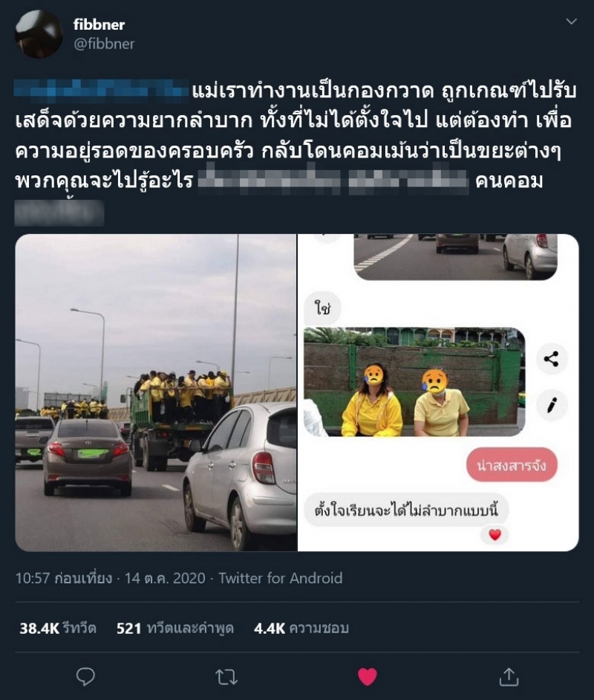View the 38.4K retweets list
The width and height of the screenshot is (594, 700).
57,629
